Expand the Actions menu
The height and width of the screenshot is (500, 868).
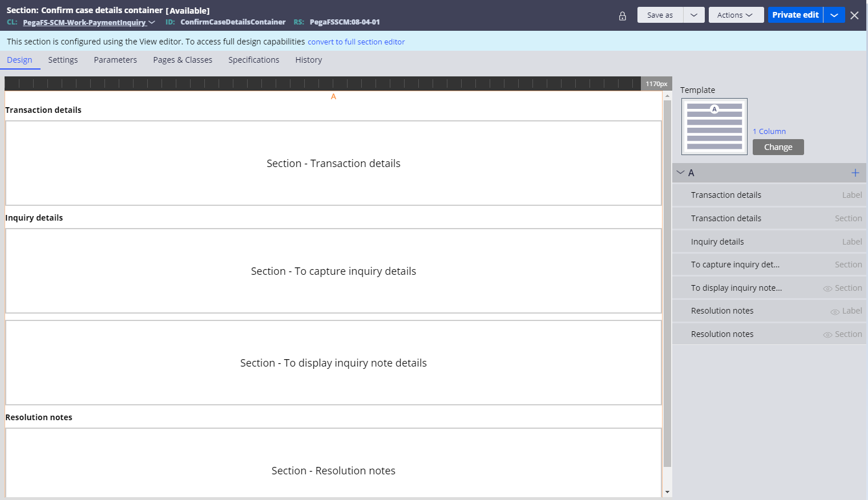coord(736,15)
